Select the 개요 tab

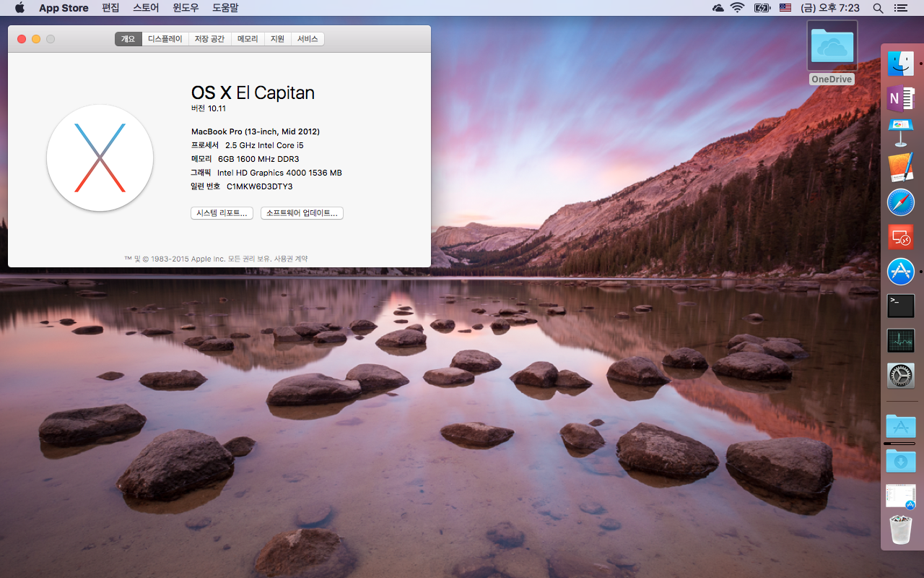(x=128, y=39)
